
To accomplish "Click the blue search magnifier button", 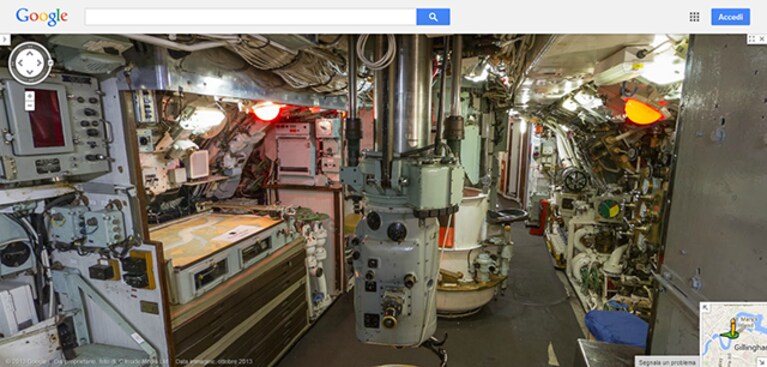I will [x=433, y=17].
